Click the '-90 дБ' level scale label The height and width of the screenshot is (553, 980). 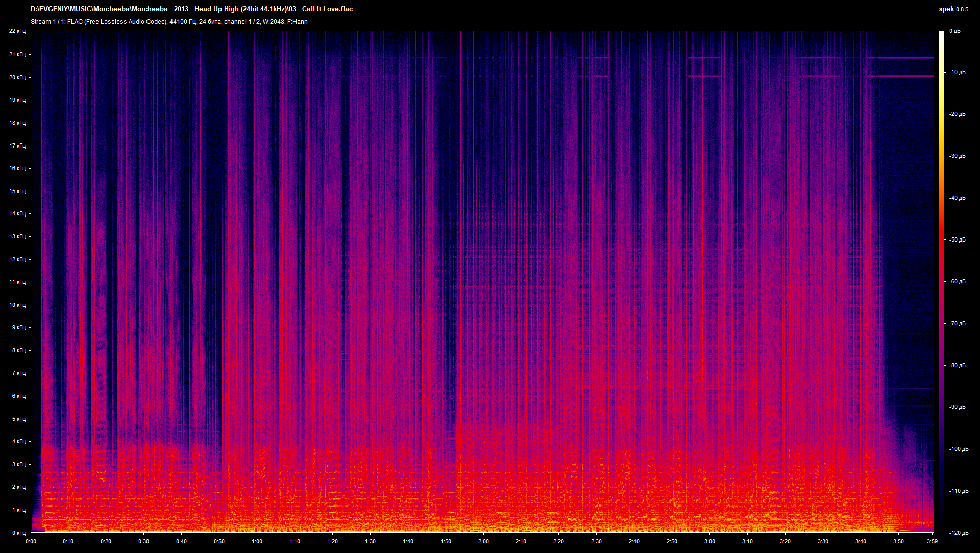(x=958, y=407)
